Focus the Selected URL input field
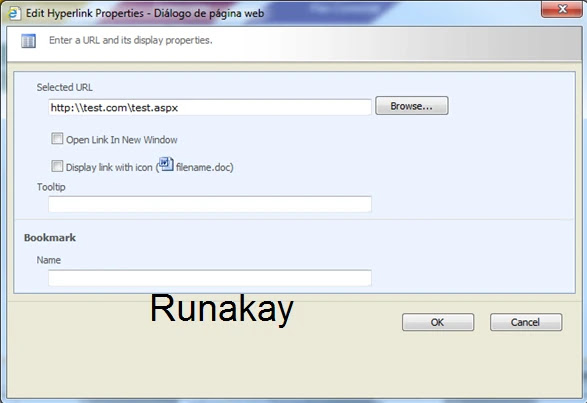Image resolution: width=587 pixels, height=403 pixels. coord(210,107)
